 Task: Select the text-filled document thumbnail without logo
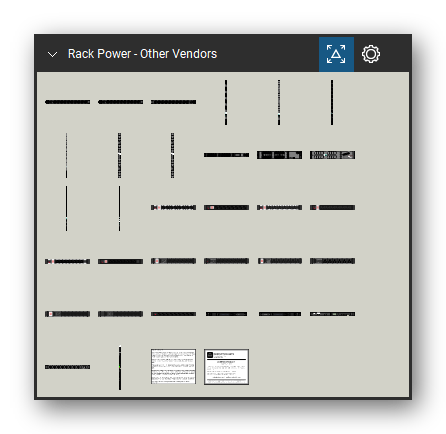point(173,367)
